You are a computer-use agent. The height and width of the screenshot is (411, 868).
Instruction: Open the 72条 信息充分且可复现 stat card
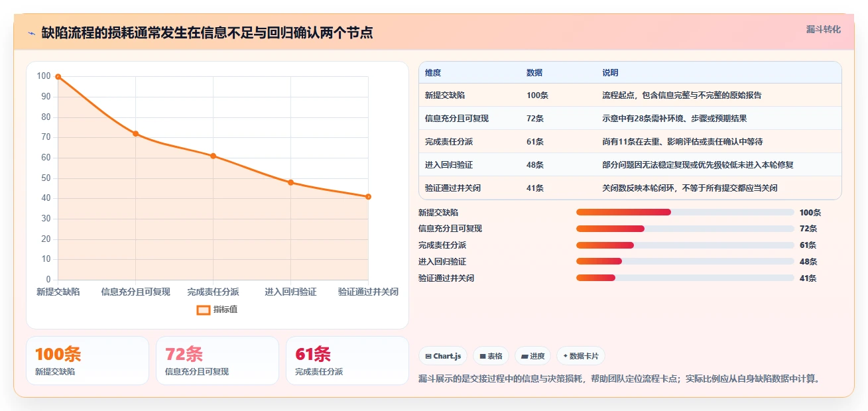tap(217, 361)
